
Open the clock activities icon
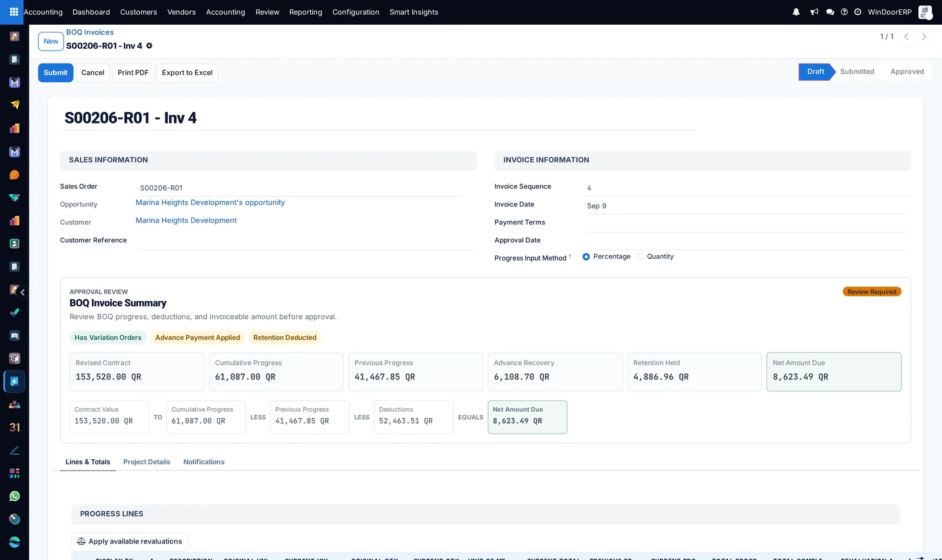click(858, 12)
